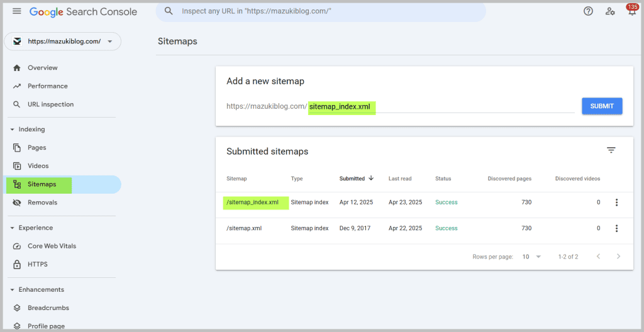
Task: Open Core Web Vitals report
Action: [x=52, y=246]
